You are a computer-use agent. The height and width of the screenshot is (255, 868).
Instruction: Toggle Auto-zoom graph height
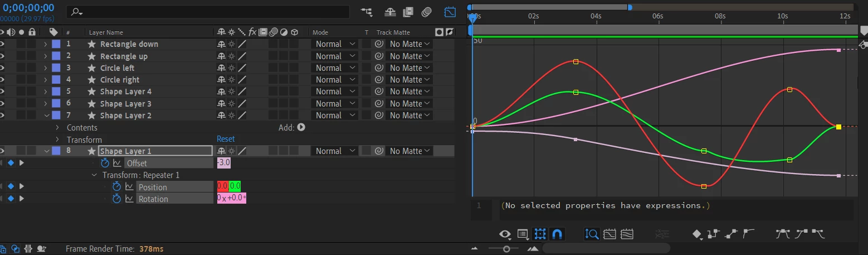click(x=592, y=234)
